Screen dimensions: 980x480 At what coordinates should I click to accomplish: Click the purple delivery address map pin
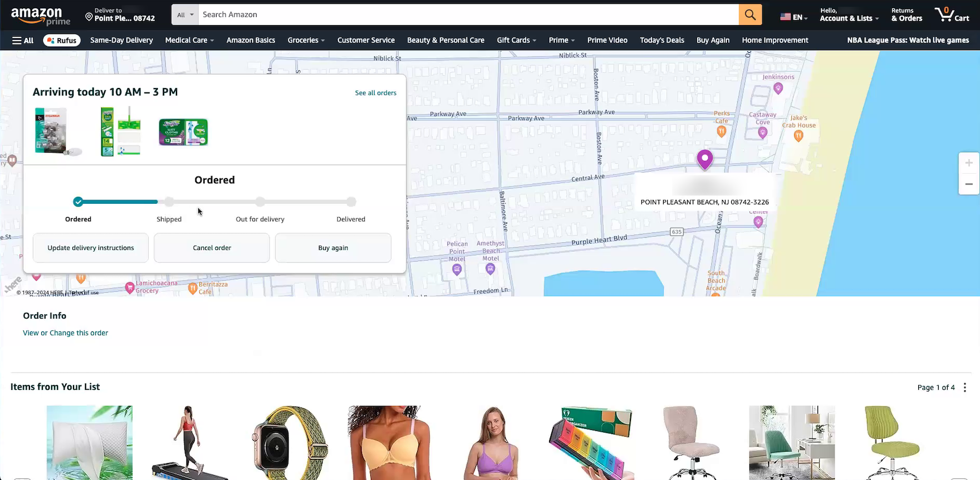[x=705, y=159]
